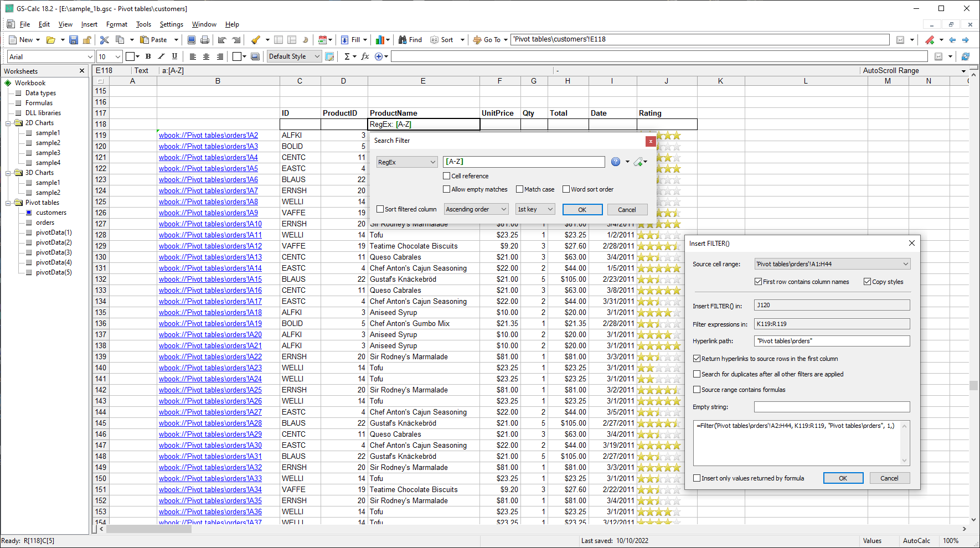The image size is (980, 548).
Task: Open the text color swatch box
Action: [130, 56]
